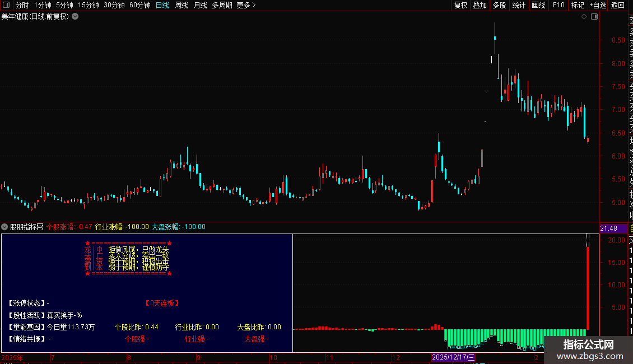Viewport: 633px width, 364px height.
Task: Click the 2025年 timeline label
Action: (x=12, y=357)
